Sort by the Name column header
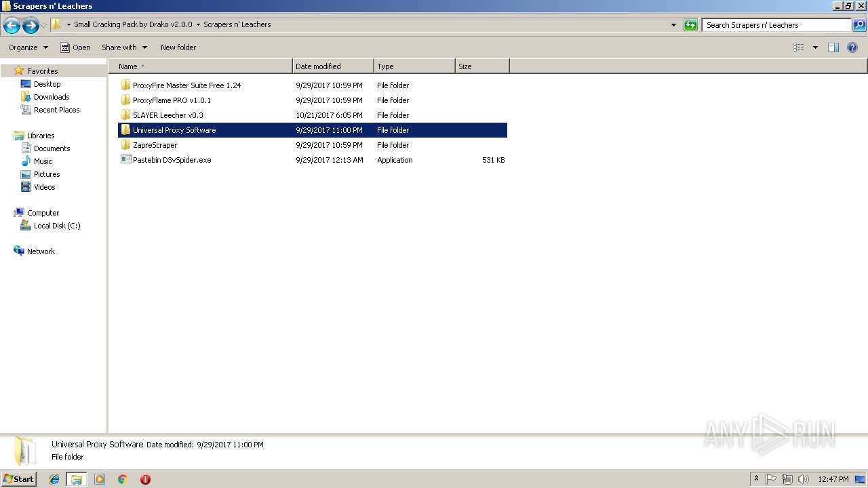 [201, 66]
